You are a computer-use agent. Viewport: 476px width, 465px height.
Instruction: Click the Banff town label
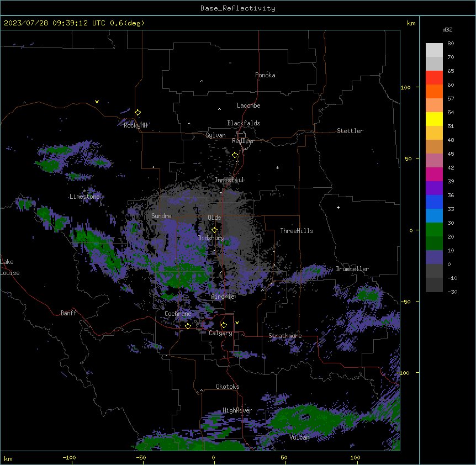(68, 313)
